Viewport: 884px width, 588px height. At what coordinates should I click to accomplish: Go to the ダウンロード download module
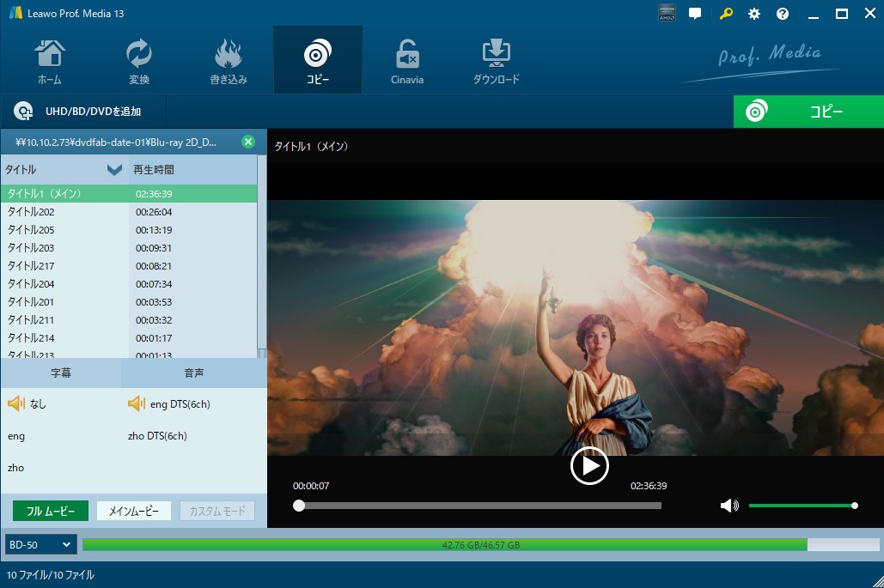pos(497,61)
